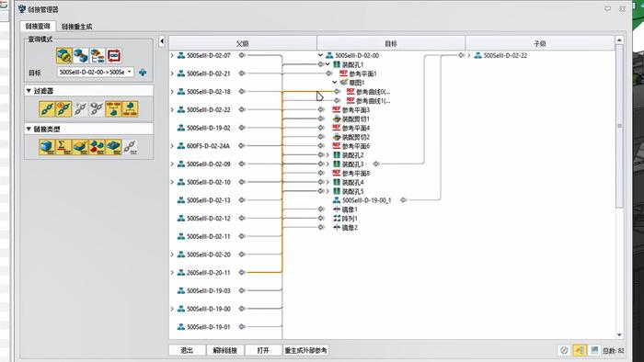Select the 链接查询 tab
644x362 pixels.
[38, 27]
